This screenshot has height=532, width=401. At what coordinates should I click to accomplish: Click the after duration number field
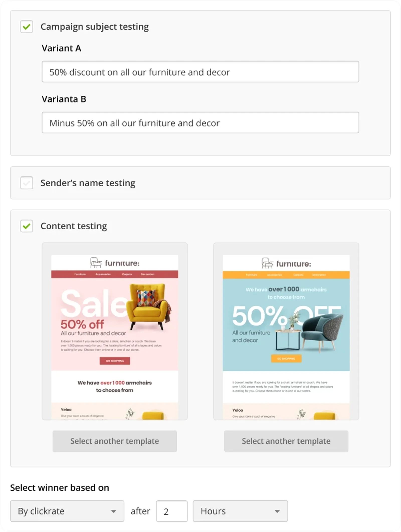click(x=172, y=511)
